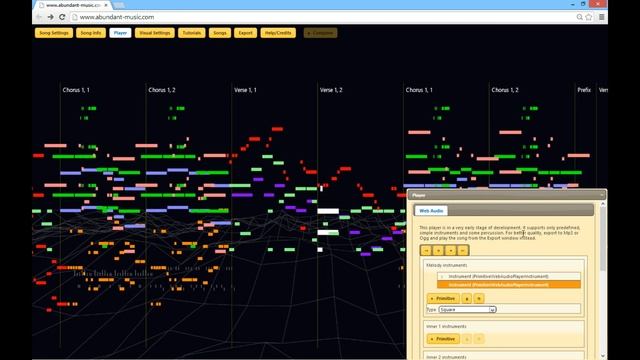The width and height of the screenshot is (640, 360).
Task: Open the browser zoom magnifier icon
Action: coord(579,17)
